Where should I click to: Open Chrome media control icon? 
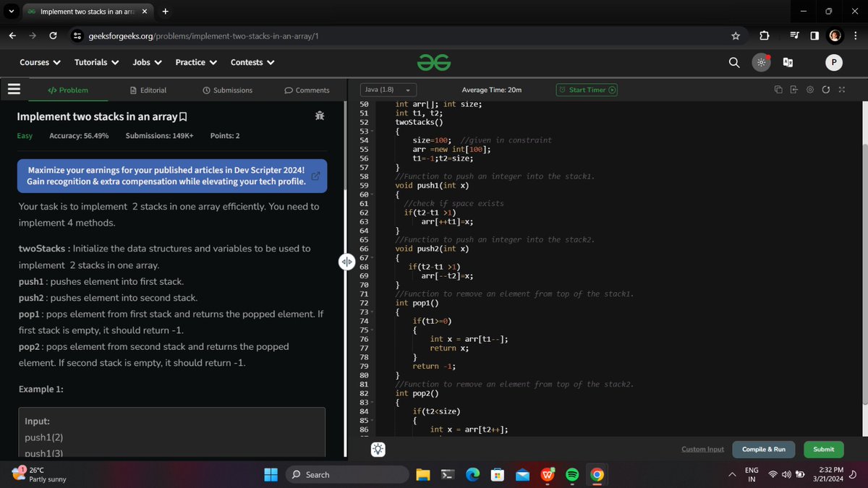click(x=794, y=36)
